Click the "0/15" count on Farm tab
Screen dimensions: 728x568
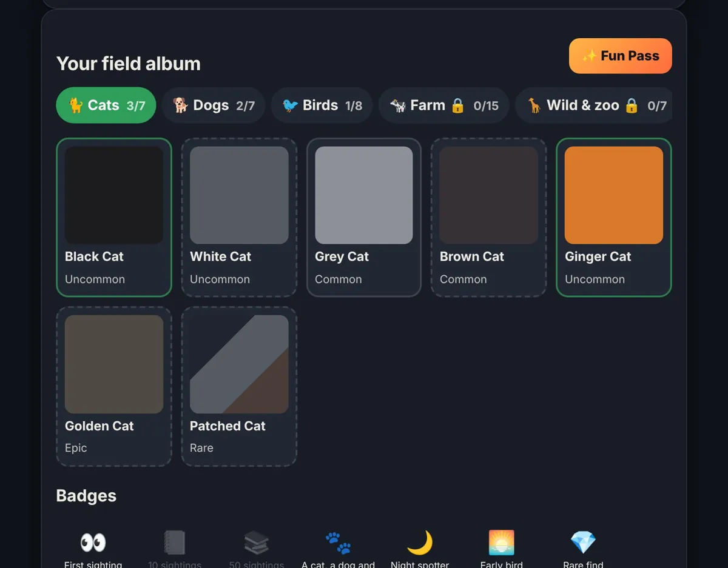(486, 106)
